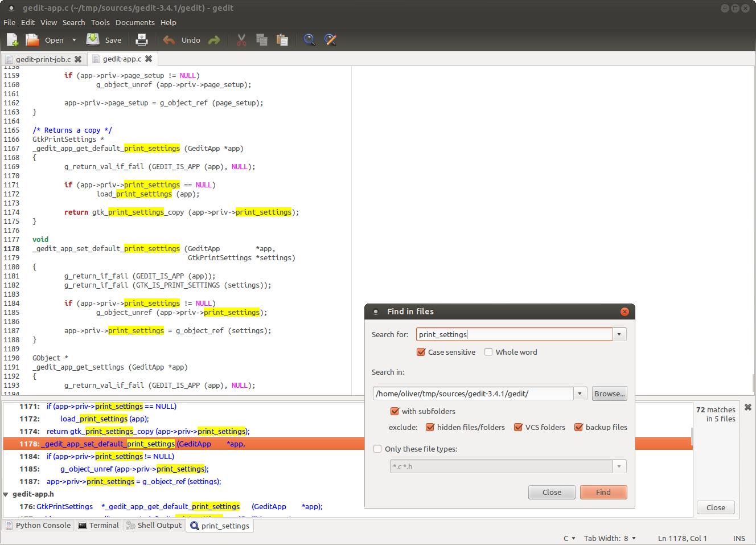The image size is (756, 545).
Task: Click Close button in Find in files dialog
Action: coord(552,492)
